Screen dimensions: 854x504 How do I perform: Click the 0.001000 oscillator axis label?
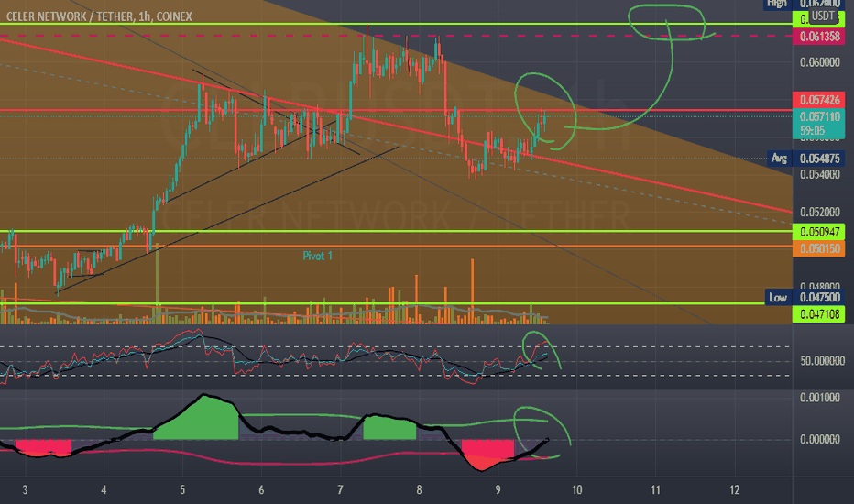pyautogui.click(x=820, y=398)
